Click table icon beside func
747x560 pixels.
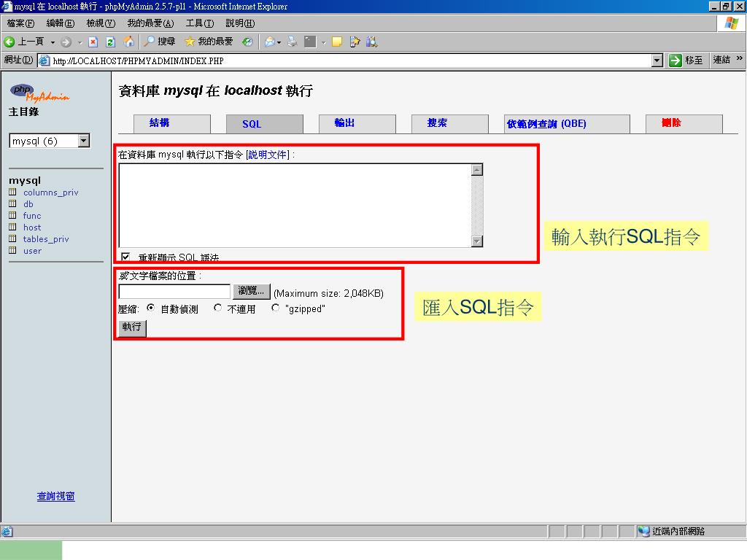tap(13, 215)
